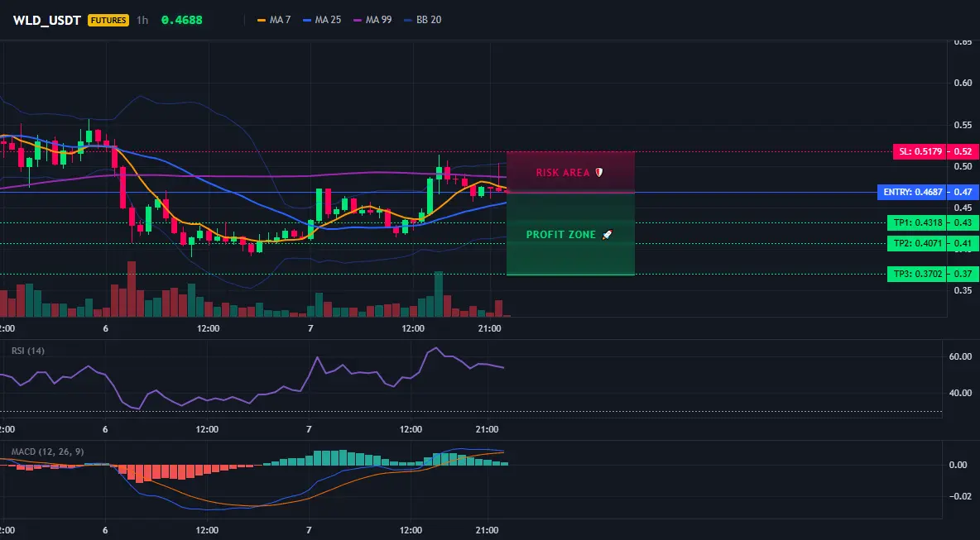Toggle the MA 99 legend item

372,20
